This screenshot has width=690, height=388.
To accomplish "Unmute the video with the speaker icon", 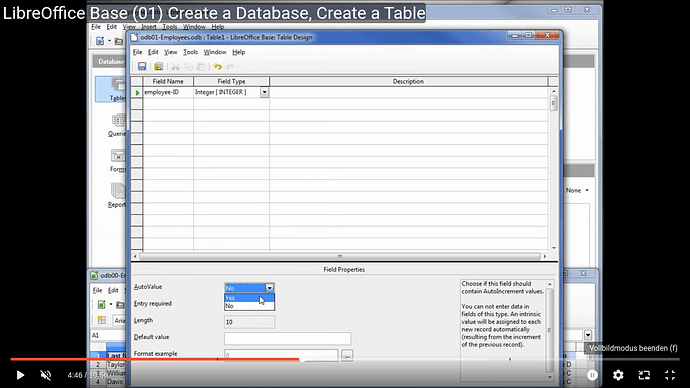I will pyautogui.click(x=46, y=375).
